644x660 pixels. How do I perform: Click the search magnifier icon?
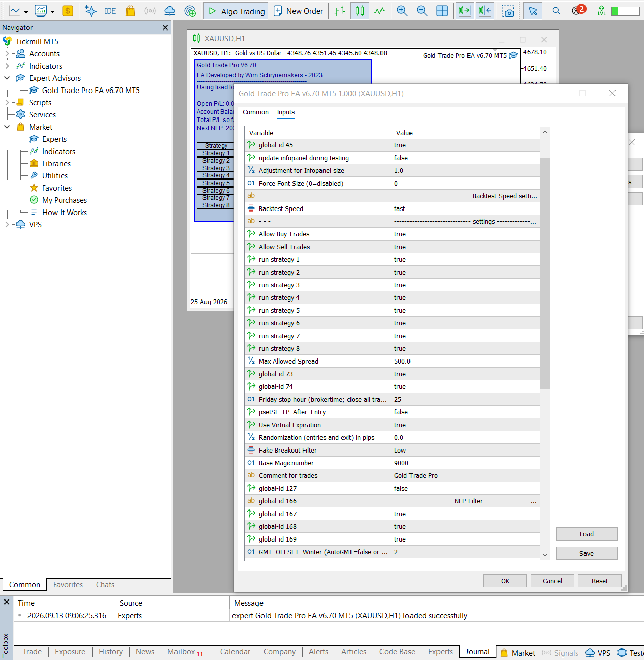(x=556, y=11)
